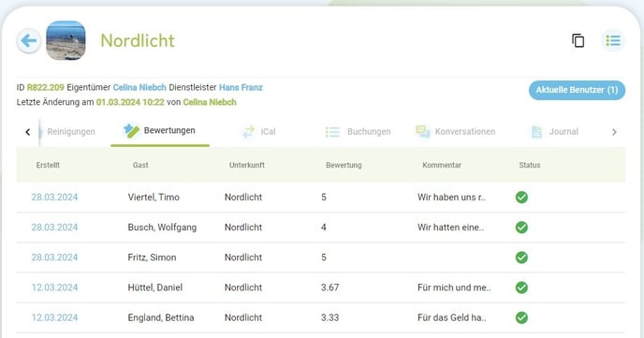Open Aktuelle Benutzer (1) button

(577, 90)
